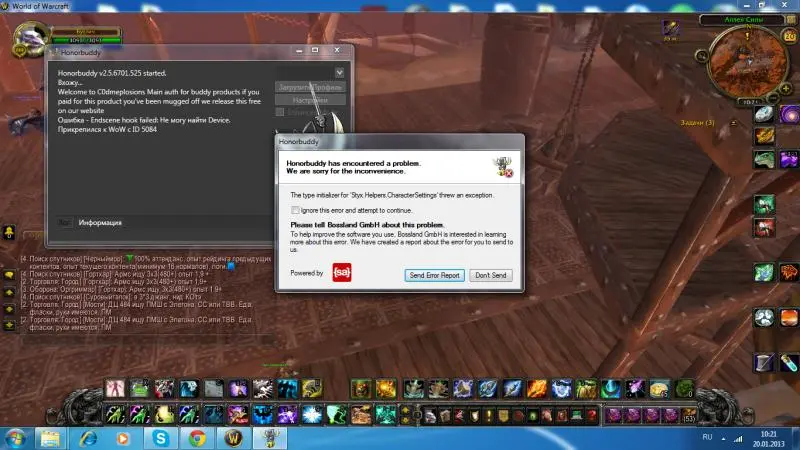Click the Настройки settings button in Honorbuddy

(x=311, y=100)
